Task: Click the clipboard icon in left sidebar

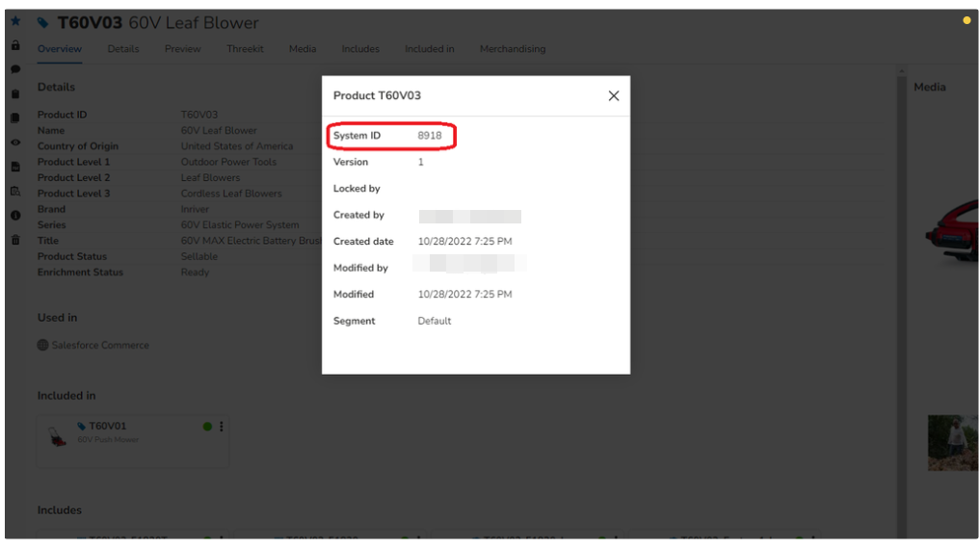Action: (x=14, y=93)
